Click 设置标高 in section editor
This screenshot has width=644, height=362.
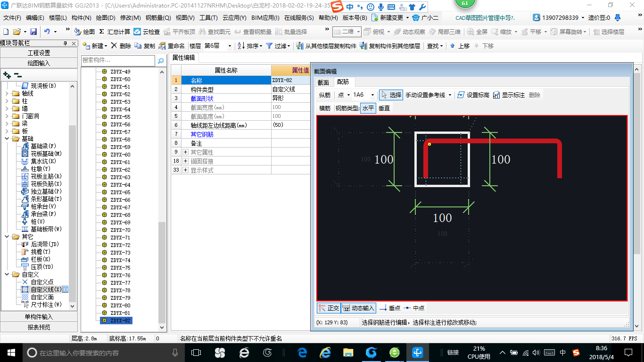click(473, 95)
